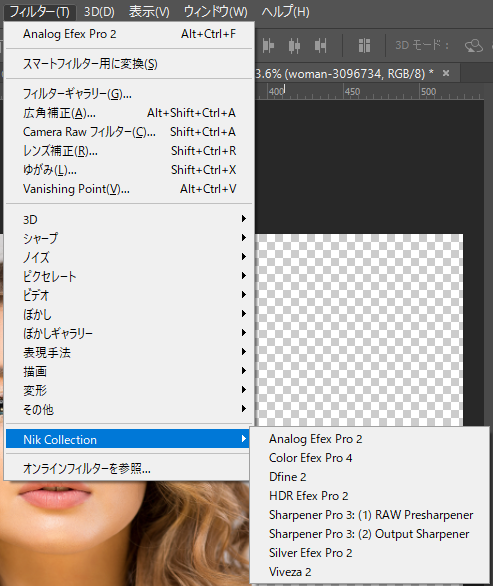Image resolution: width=493 pixels, height=586 pixels.
Task: Expand the 変形 submenu
Action: click(x=129, y=390)
